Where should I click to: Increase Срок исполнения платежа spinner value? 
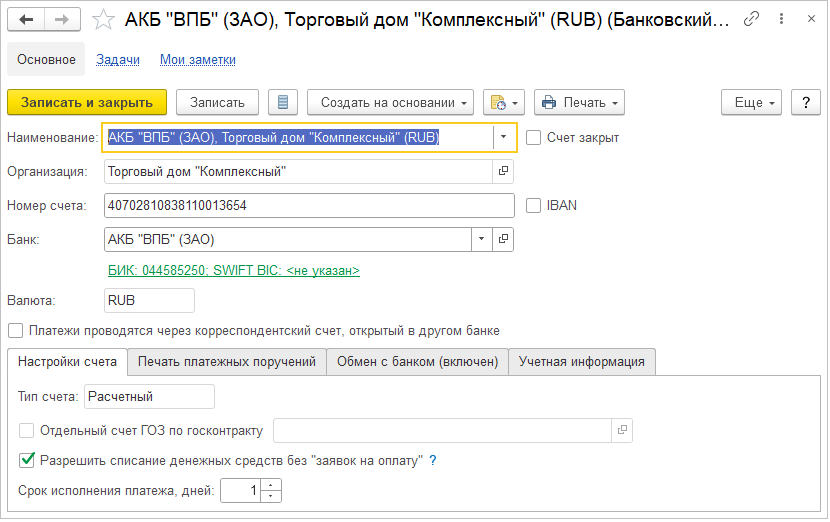pos(274,485)
